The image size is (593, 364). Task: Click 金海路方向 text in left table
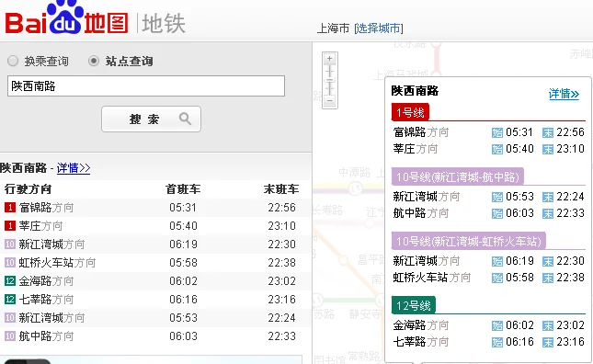pyautogui.click(x=46, y=281)
